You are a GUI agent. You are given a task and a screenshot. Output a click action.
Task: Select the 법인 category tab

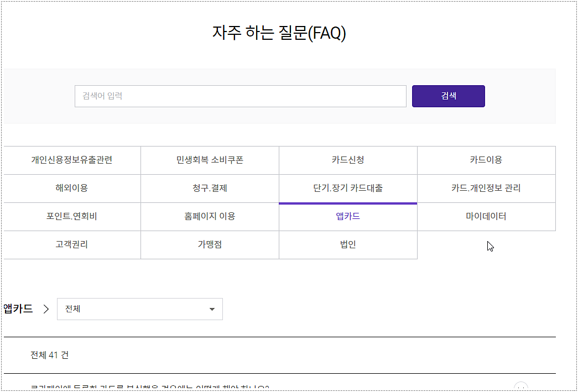pyautogui.click(x=348, y=244)
